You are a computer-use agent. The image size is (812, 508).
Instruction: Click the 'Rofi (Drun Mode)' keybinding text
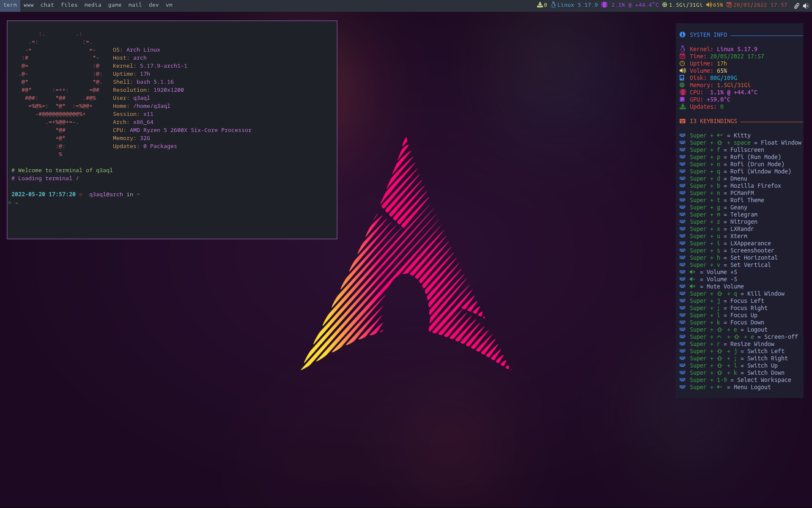point(757,164)
